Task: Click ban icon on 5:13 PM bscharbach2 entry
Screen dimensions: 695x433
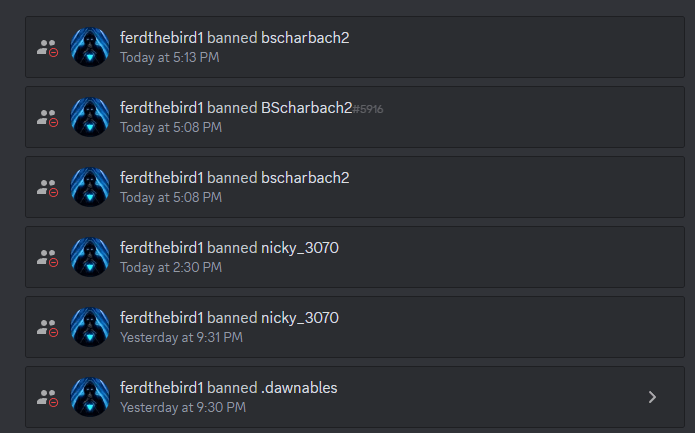Action: point(47,48)
